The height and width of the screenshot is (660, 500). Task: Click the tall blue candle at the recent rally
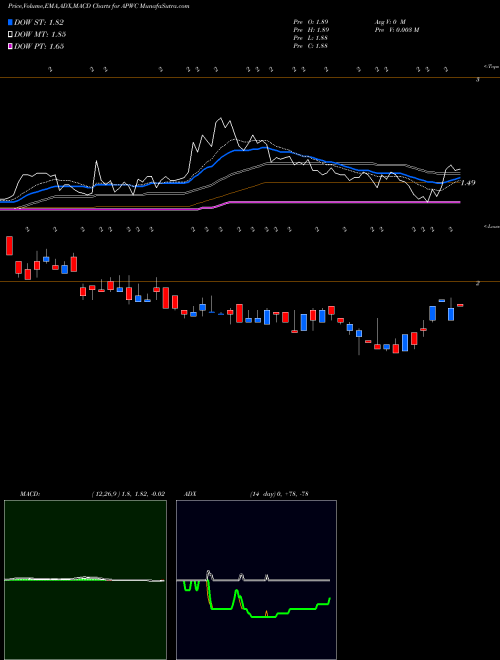(432, 314)
